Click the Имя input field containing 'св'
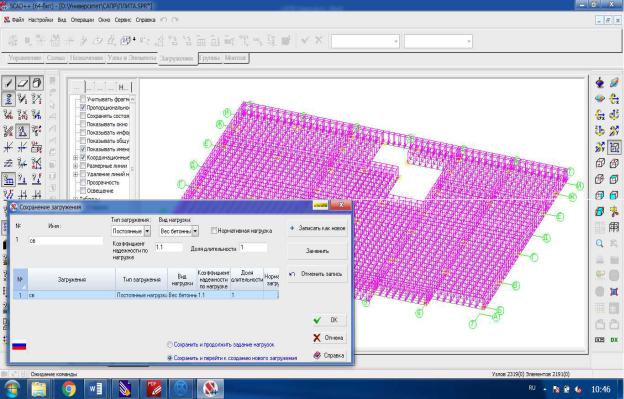The image size is (624, 399). (x=65, y=241)
